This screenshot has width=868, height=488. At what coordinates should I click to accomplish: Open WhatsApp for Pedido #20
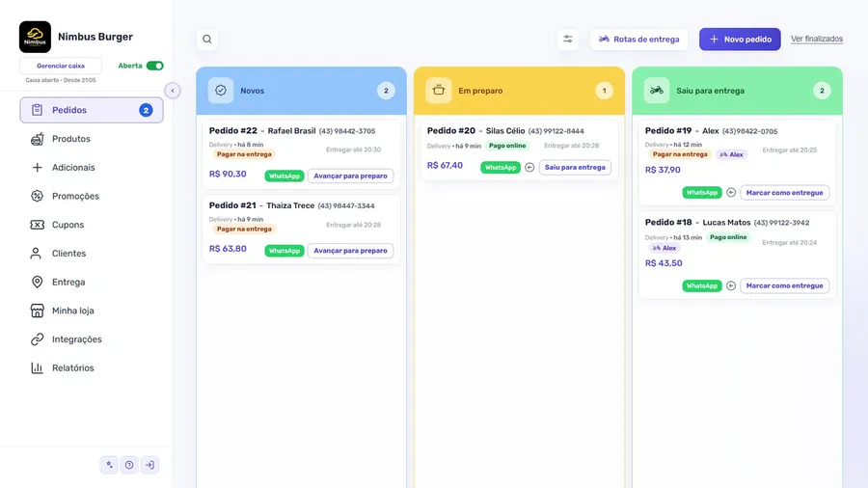501,167
